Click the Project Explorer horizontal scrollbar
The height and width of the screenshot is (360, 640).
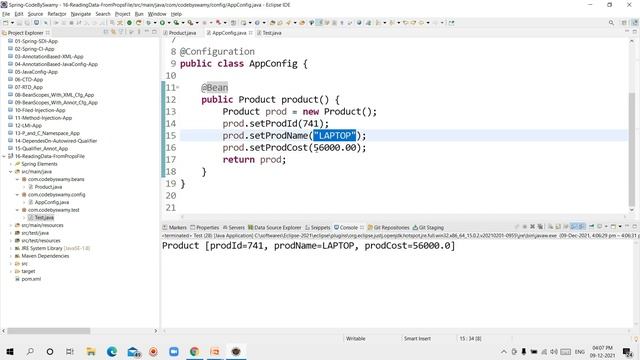[x=49, y=331]
